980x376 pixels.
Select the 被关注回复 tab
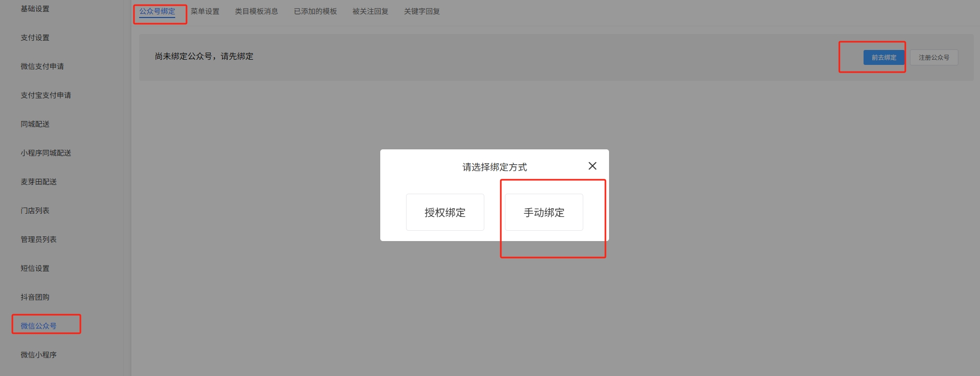pos(370,11)
